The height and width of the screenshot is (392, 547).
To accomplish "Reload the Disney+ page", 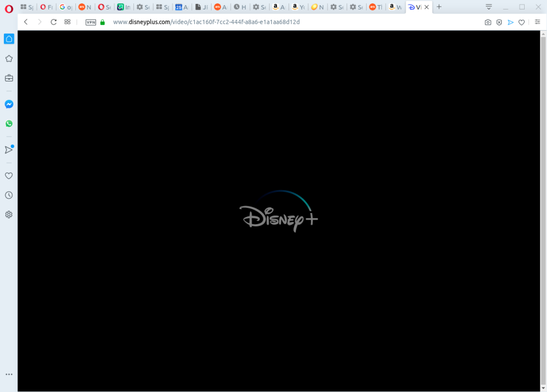I will point(53,22).
